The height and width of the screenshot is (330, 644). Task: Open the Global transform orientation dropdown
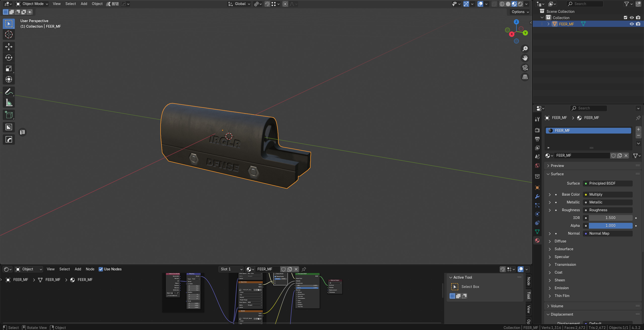click(239, 4)
